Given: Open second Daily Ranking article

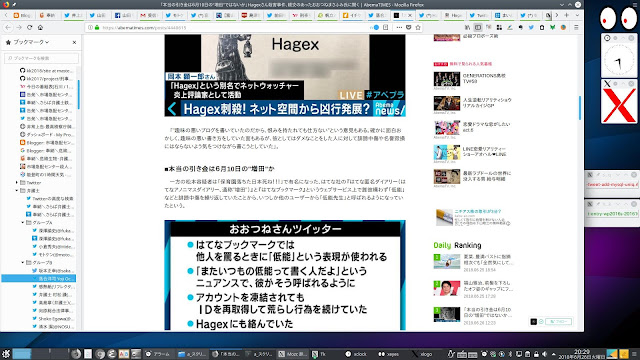Looking at the screenshot, I should coord(473,288).
